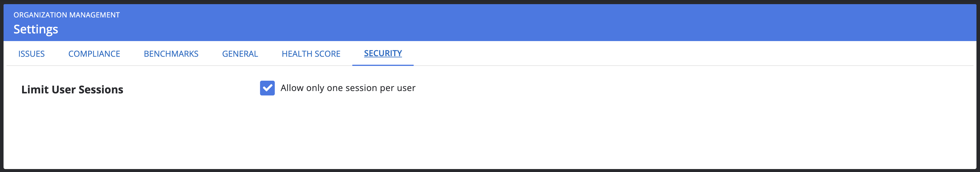Switch to the Compliance tab
Screen dimensions: 980x172
coord(94,54)
